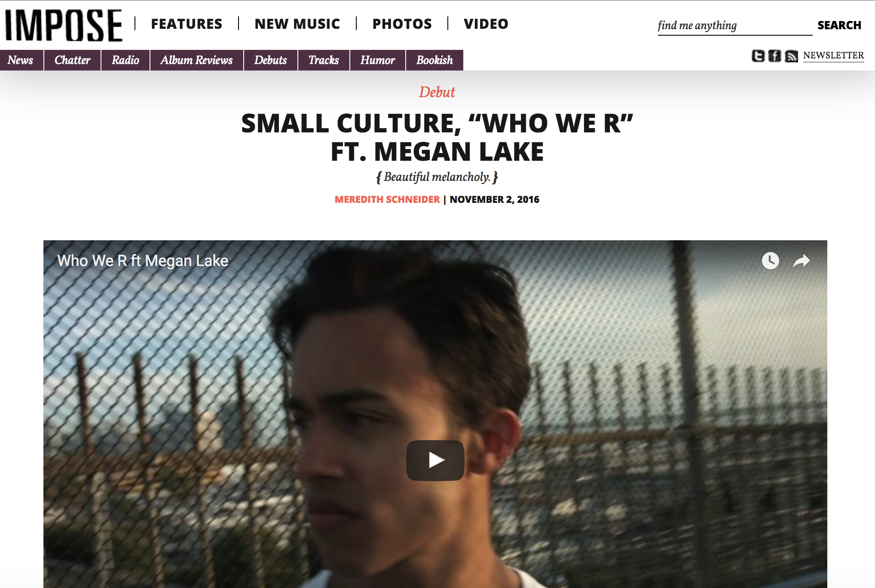The width and height of the screenshot is (875, 588).
Task: Open the NEWSLETTER link
Action: 833,55
